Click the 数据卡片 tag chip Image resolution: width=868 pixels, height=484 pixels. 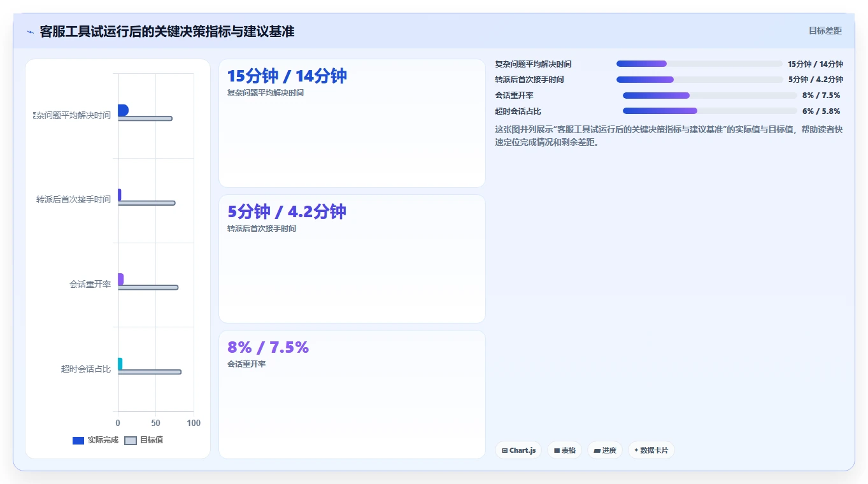[651, 450]
